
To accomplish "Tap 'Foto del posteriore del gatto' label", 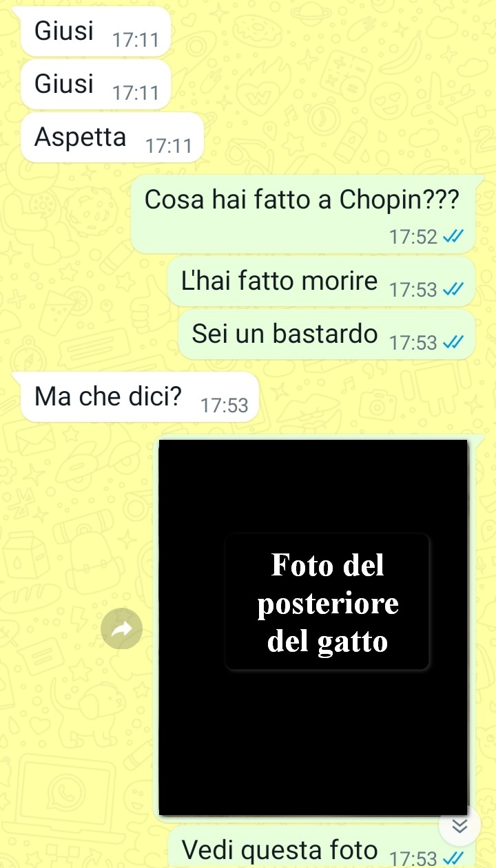I will (328, 603).
